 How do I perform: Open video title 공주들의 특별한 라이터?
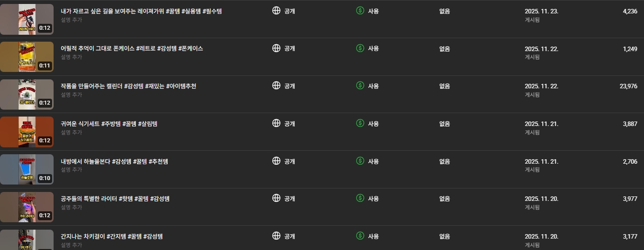(115, 198)
